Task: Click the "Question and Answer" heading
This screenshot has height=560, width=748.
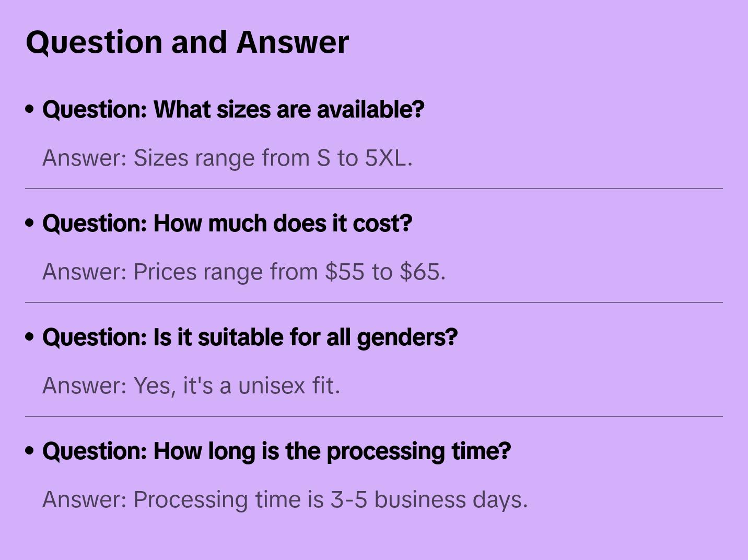Action: click(x=187, y=42)
